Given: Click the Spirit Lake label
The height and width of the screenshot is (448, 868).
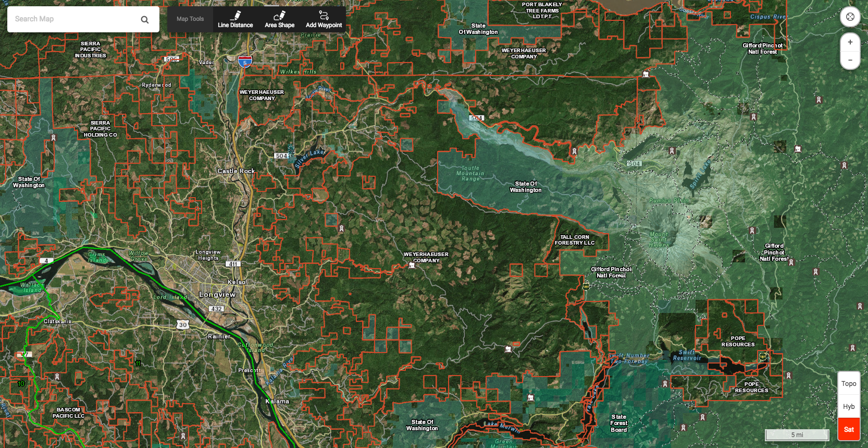Looking at the screenshot, I should pyautogui.click(x=701, y=175).
